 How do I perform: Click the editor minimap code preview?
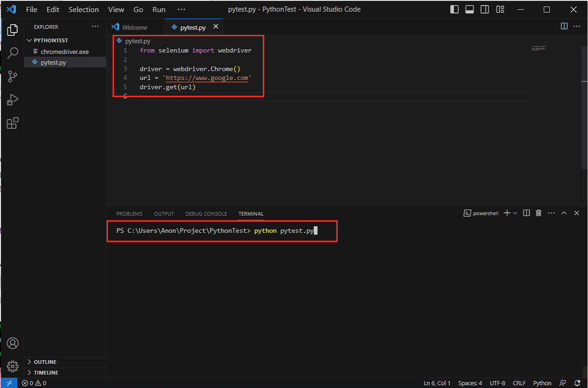point(539,48)
